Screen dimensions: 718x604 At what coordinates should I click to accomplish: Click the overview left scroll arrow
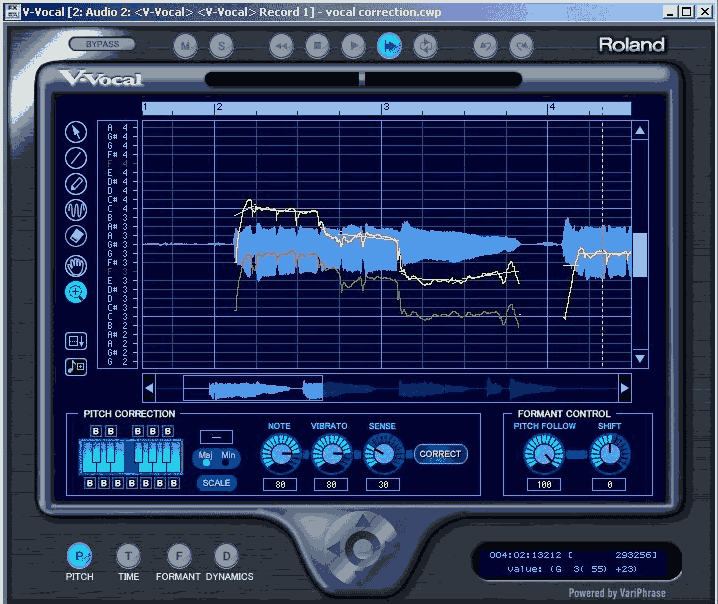coord(149,388)
